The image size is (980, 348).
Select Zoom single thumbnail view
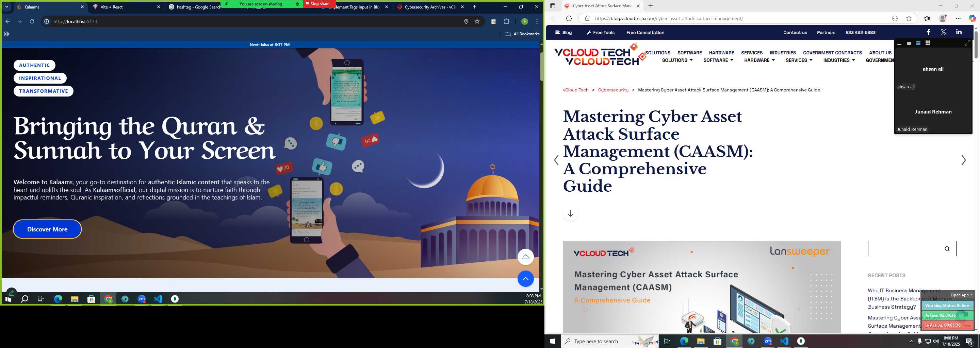[909, 44]
